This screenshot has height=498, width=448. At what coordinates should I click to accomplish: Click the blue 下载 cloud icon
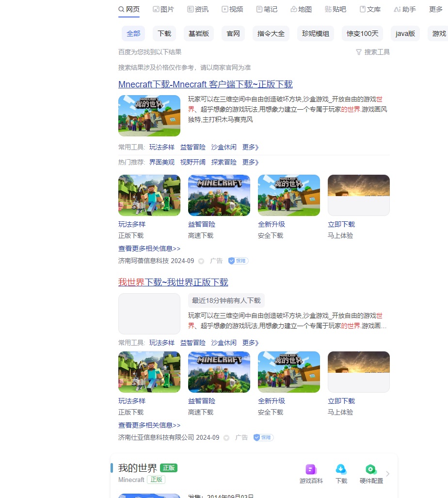click(341, 469)
